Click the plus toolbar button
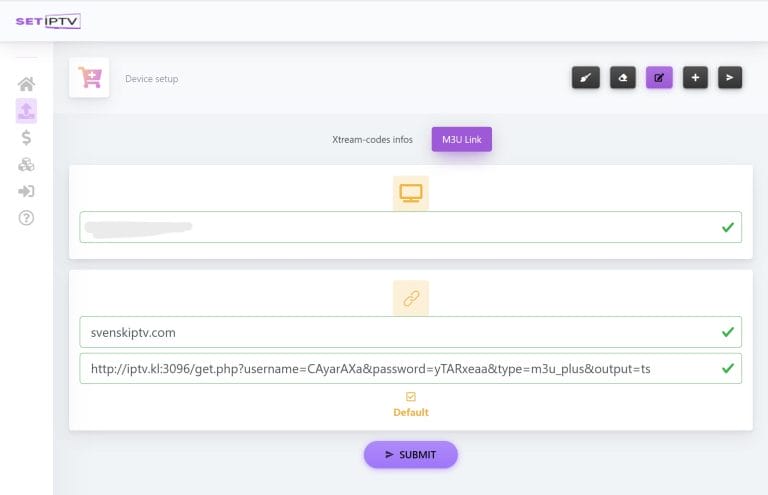Image resolution: width=768 pixels, height=495 pixels. click(x=695, y=77)
